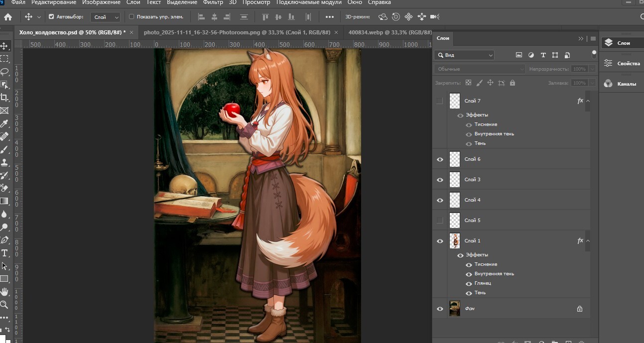
Task: Select the Move tool in the toolbar
Action: 4,46
